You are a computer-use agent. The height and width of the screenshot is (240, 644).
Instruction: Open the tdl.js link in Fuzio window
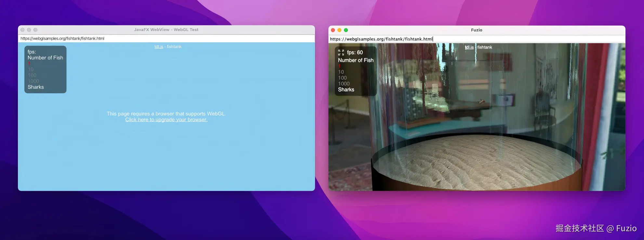tap(469, 47)
